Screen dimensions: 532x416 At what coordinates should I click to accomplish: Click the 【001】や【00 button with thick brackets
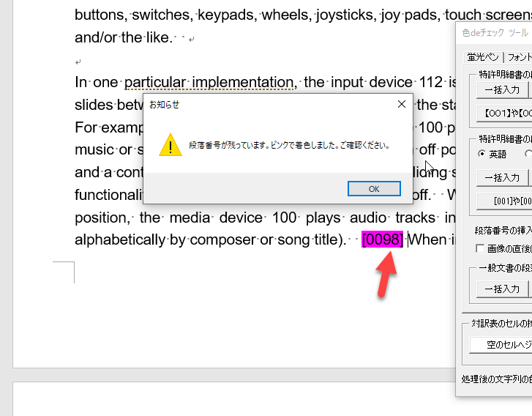pos(503,114)
